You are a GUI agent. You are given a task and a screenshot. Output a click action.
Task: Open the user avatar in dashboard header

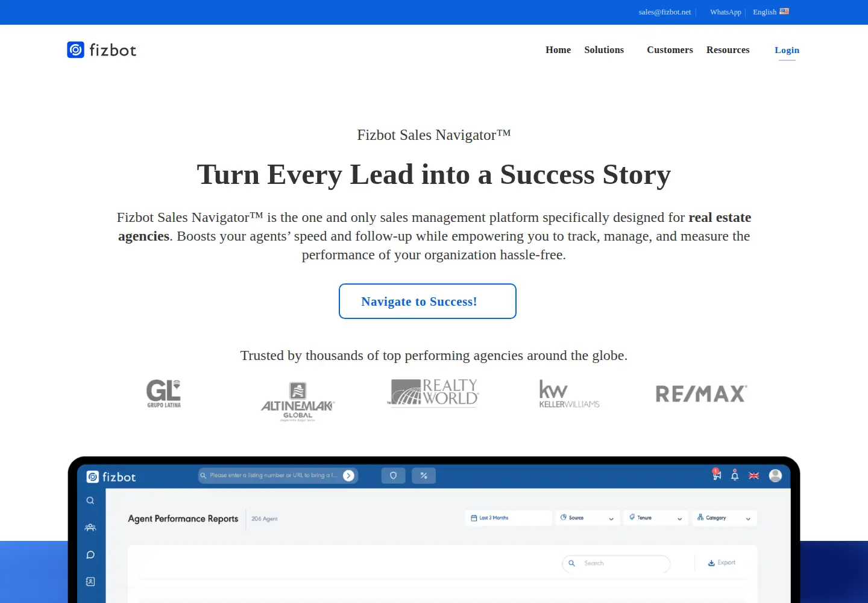pos(776,476)
